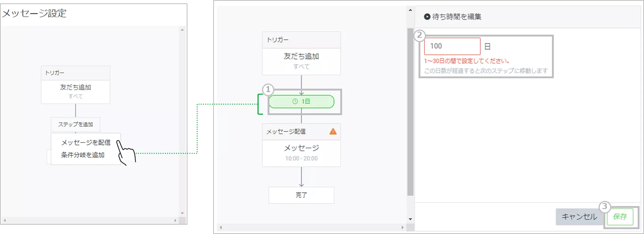Click the left panel scroll-up arrow
This screenshot has width=644, height=234.
click(182, 30)
